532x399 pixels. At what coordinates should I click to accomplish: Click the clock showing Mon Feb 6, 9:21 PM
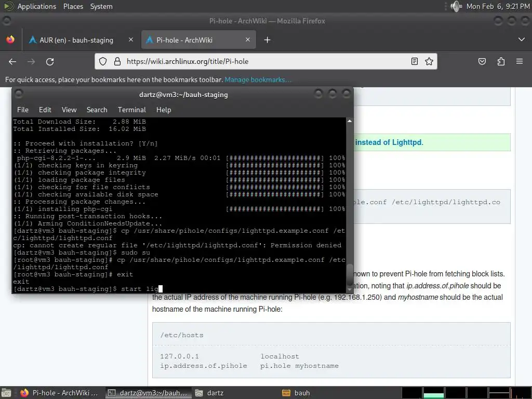click(x=498, y=6)
